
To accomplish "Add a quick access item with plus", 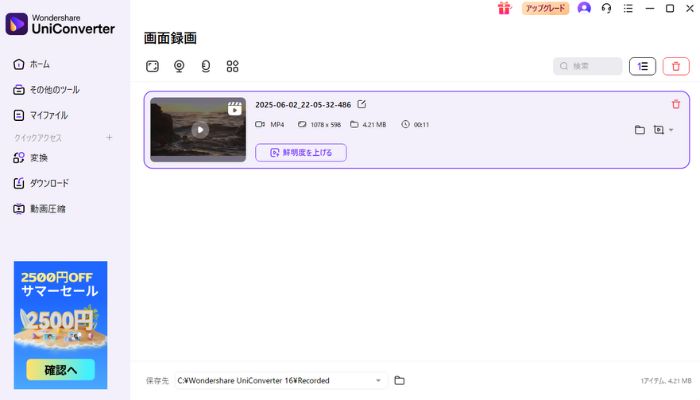I will [109, 138].
